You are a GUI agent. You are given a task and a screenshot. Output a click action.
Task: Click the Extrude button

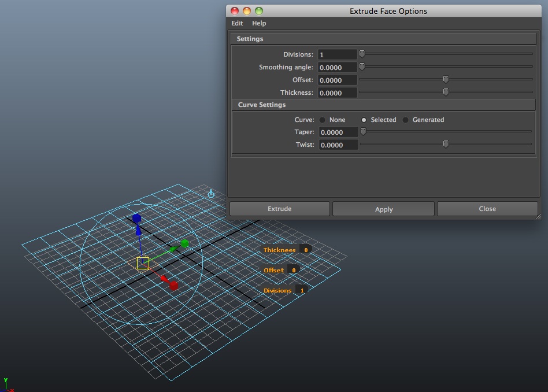(x=279, y=209)
